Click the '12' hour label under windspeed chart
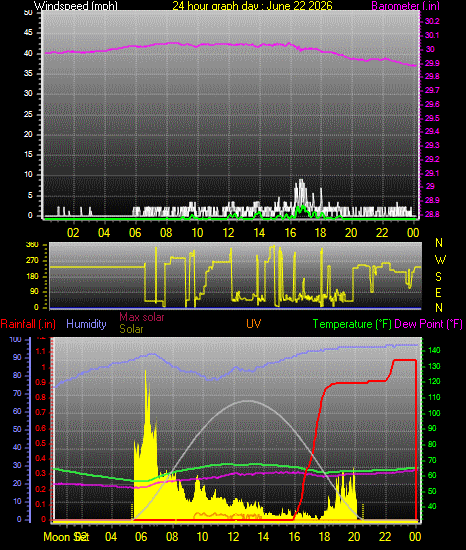 point(228,233)
